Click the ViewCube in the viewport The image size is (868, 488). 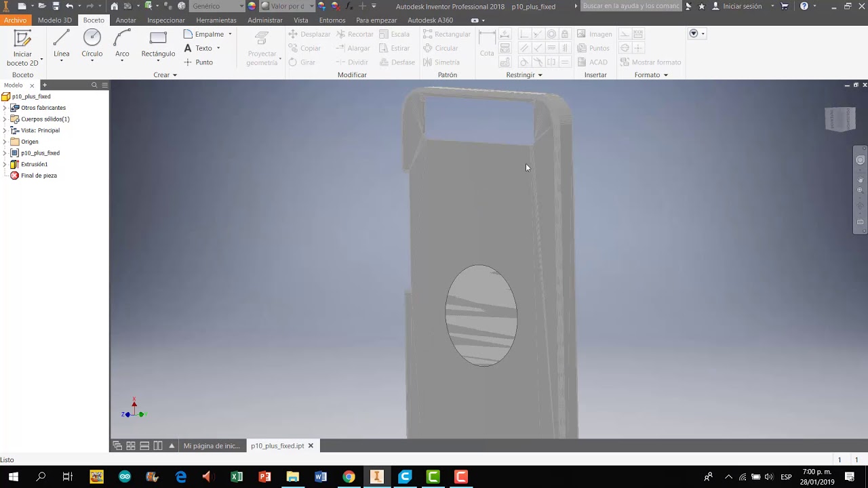pos(840,119)
